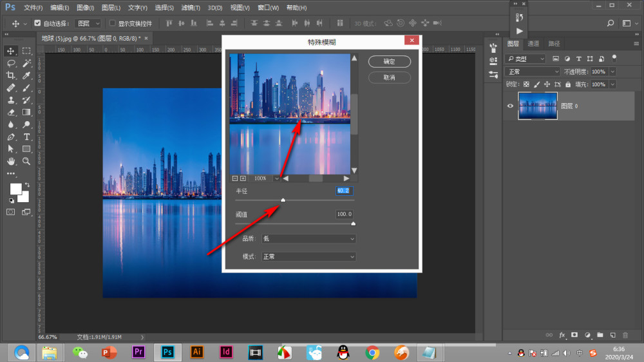Screen dimensions: 644x362
Task: Select the Lasso tool
Action: [x=11, y=63]
